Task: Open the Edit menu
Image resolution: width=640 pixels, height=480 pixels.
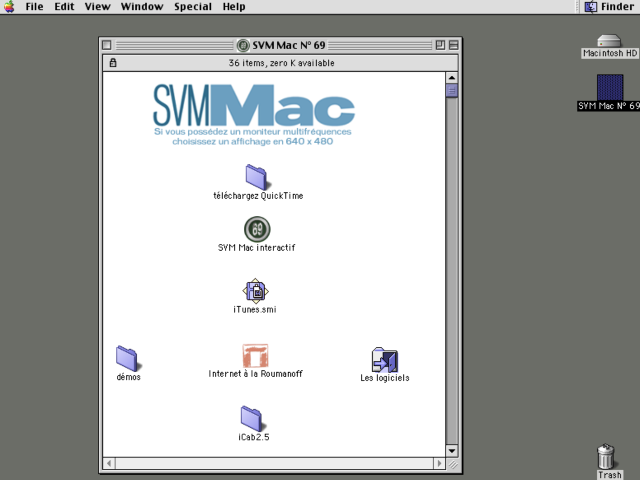Action: pos(64,7)
